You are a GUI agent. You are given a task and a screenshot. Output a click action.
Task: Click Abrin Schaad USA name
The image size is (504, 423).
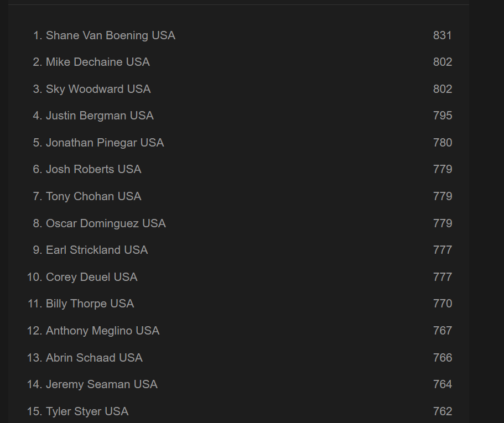pyautogui.click(x=94, y=358)
